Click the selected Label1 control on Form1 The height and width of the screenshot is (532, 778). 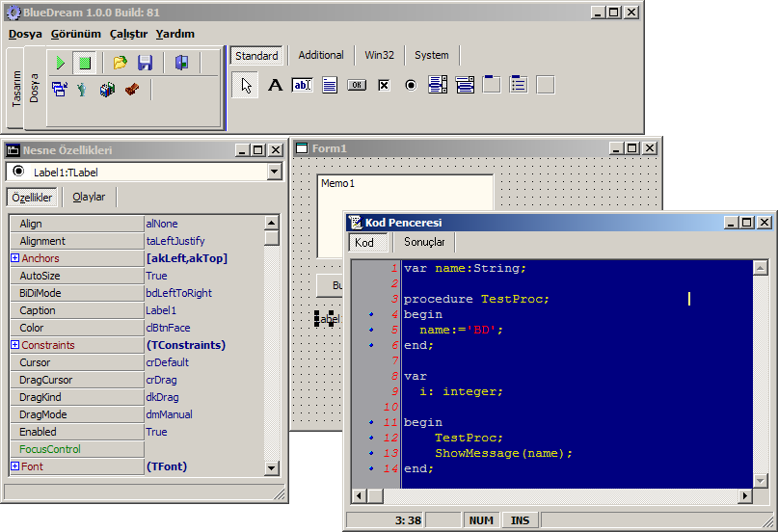(328, 319)
